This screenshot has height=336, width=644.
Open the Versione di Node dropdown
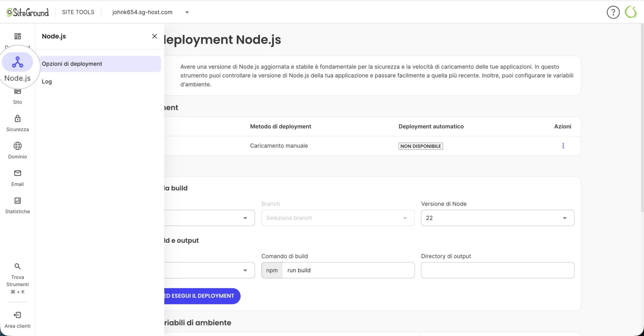point(497,218)
